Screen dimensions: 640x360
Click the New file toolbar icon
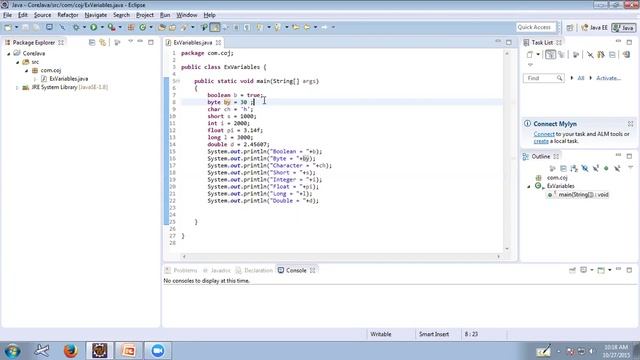tap(8, 27)
